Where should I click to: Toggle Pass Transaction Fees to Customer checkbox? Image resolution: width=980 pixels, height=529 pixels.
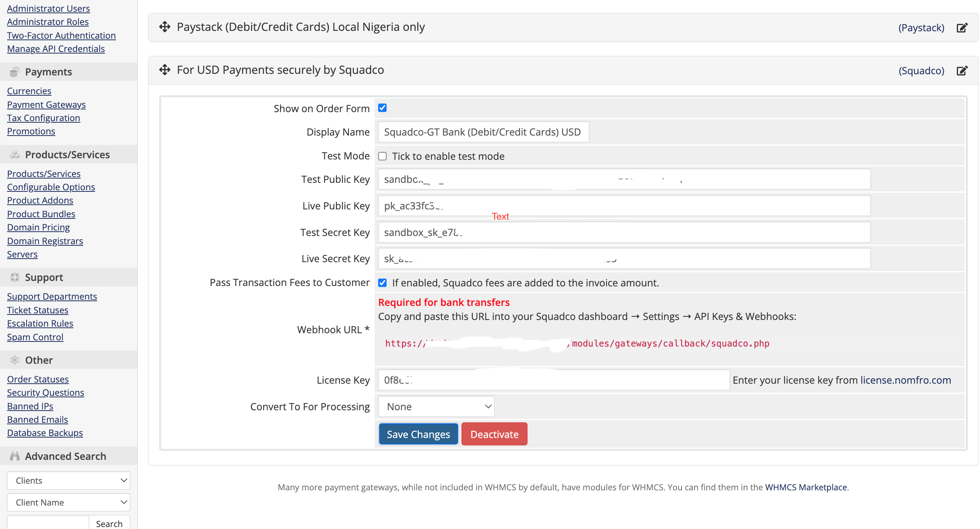[x=382, y=283]
